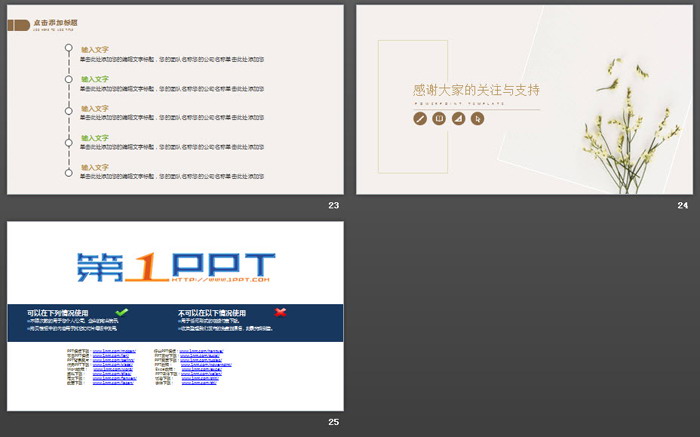Screen dimensions: 700x437
Task: Select slide 23 timeline thumbnail
Action: coord(175,100)
